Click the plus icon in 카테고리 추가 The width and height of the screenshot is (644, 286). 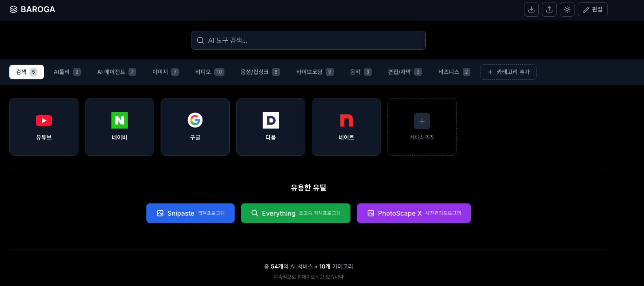pos(490,72)
